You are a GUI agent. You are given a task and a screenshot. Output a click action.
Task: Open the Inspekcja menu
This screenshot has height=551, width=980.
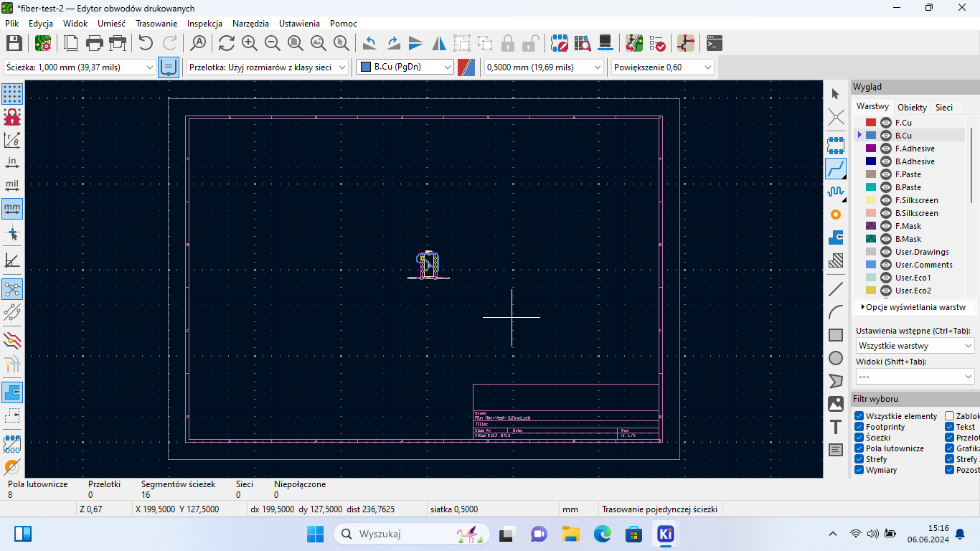pyautogui.click(x=204, y=23)
